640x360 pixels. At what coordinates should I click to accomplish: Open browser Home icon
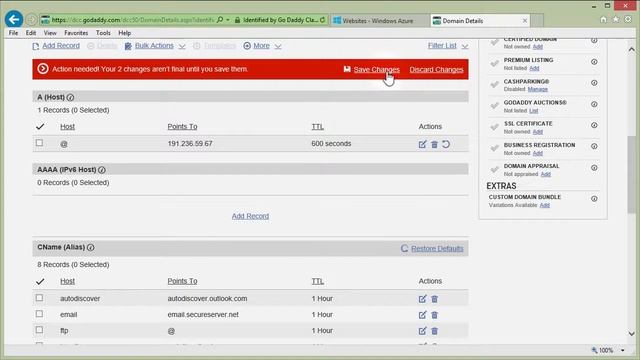[x=603, y=19]
